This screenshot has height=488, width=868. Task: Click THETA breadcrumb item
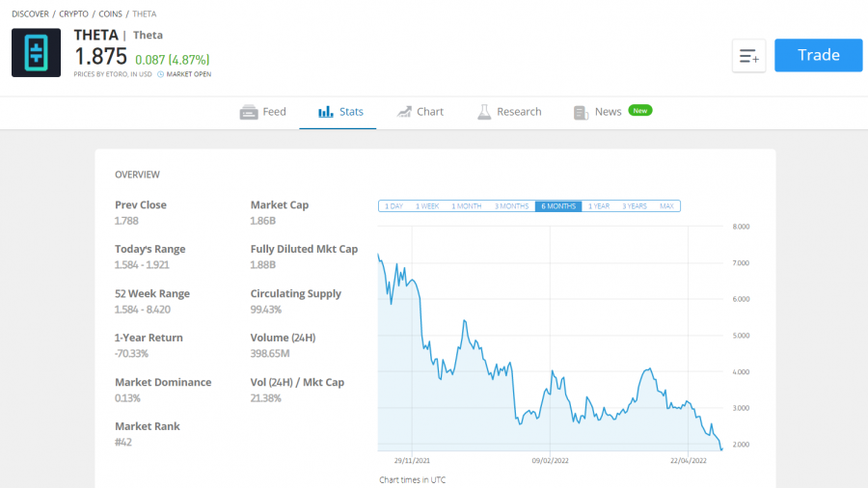coord(144,14)
